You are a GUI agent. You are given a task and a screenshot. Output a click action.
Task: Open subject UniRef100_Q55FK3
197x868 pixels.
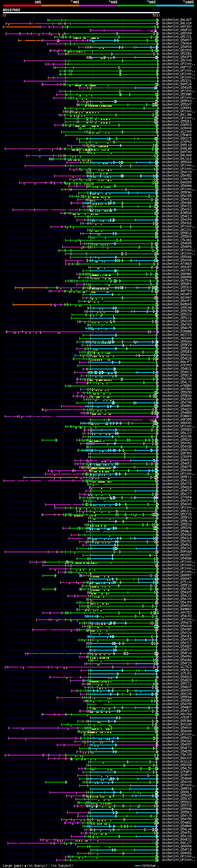coord(177,101)
